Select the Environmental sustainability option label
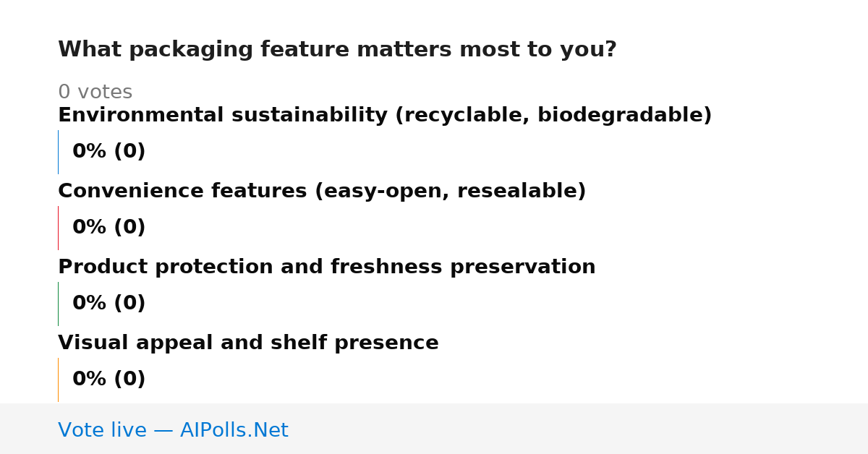This screenshot has width=868, height=454. pyautogui.click(x=385, y=116)
